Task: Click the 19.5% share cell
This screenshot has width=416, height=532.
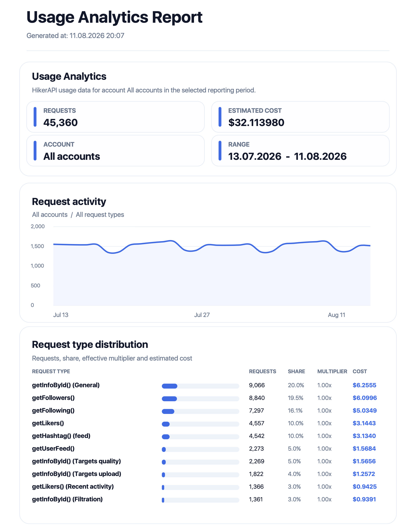Action: (295, 398)
